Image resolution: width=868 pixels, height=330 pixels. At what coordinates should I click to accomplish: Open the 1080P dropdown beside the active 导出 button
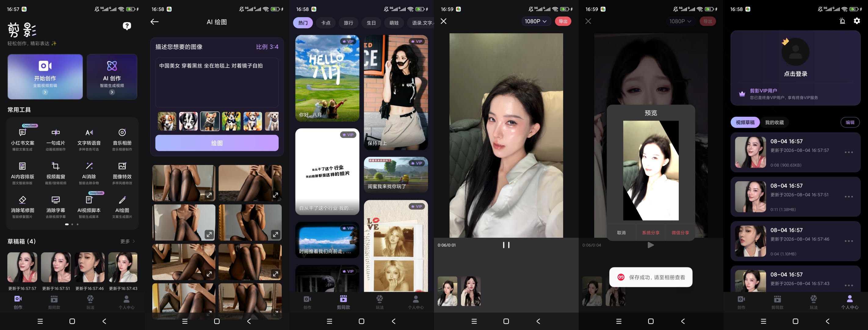[536, 21]
